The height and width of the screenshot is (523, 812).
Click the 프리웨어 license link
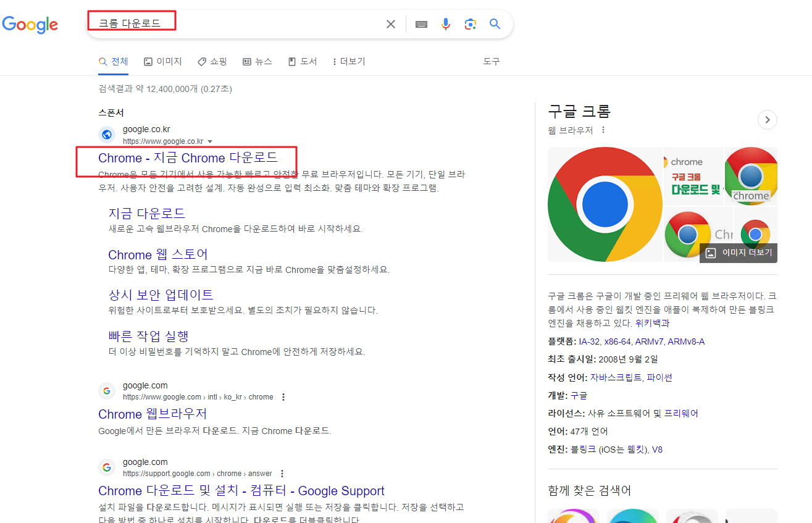[681, 413]
